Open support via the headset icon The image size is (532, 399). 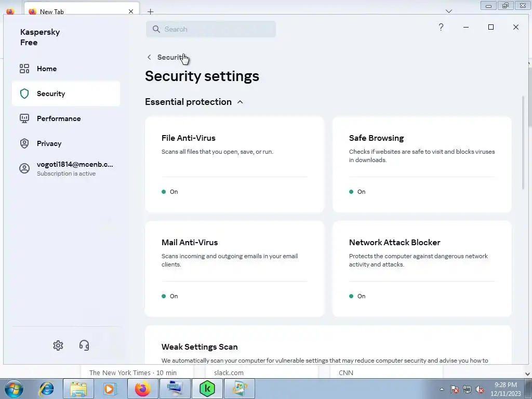84,345
